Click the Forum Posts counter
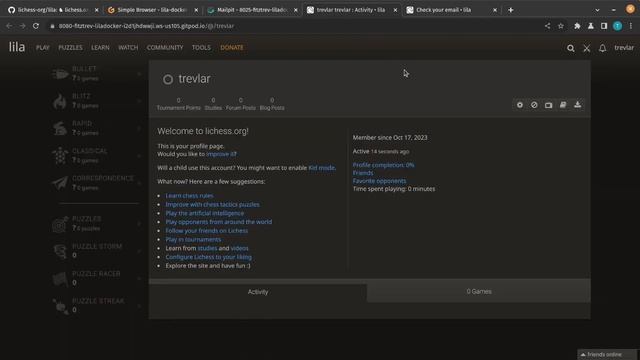The image size is (640, 360). 241,104
